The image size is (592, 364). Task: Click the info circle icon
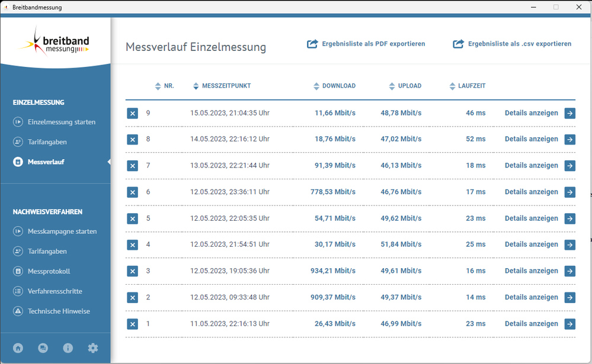[x=68, y=348]
